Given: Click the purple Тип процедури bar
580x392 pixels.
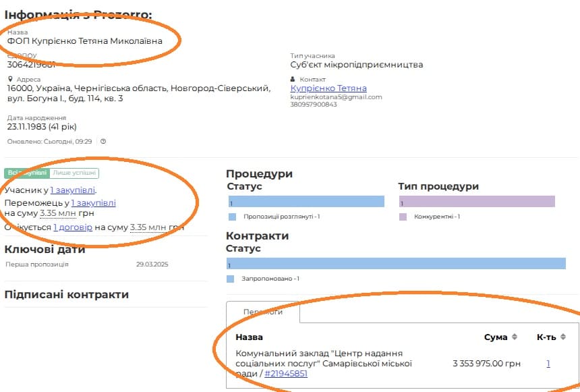Looking at the screenshot, I should click(477, 202).
